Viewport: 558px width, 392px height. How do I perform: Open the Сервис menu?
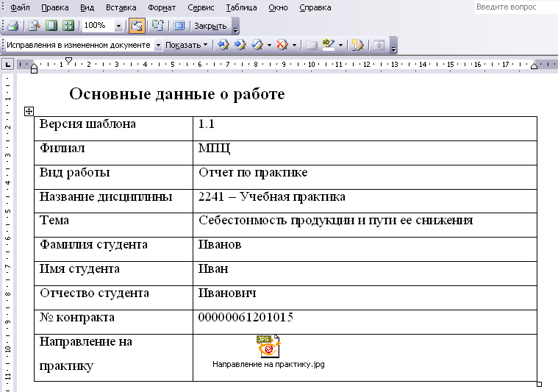(x=201, y=7)
